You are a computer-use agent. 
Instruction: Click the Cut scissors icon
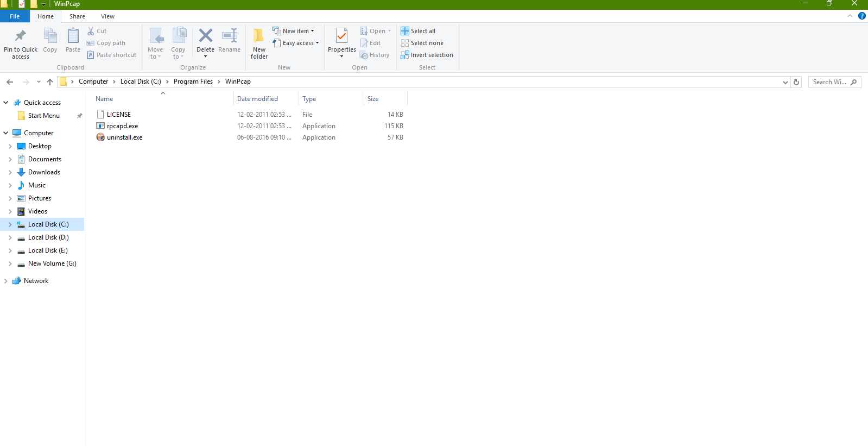point(91,31)
